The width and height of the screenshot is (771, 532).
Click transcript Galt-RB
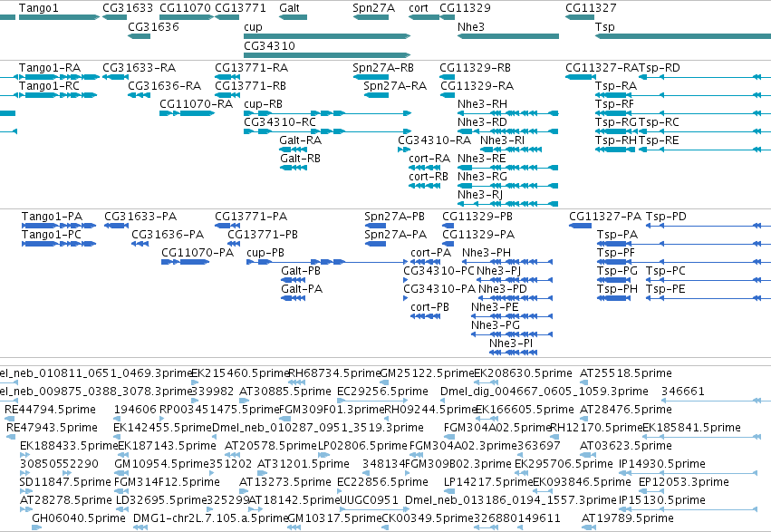(300, 159)
